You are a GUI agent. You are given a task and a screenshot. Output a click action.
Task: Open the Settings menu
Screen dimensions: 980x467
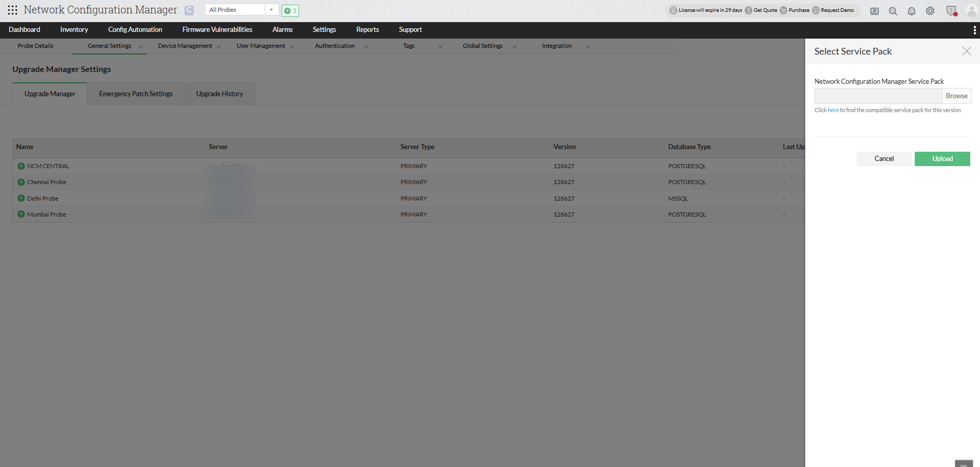tap(324, 30)
